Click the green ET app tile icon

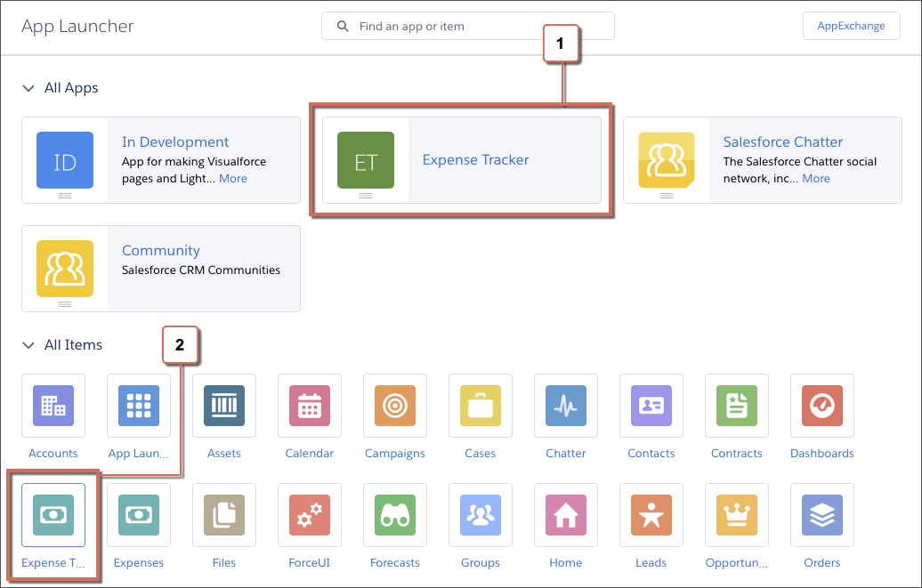(x=366, y=160)
